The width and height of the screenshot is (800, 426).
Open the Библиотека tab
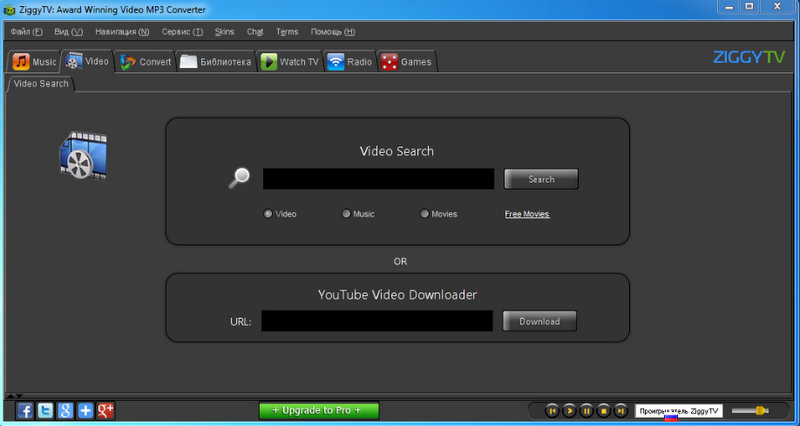(x=216, y=62)
